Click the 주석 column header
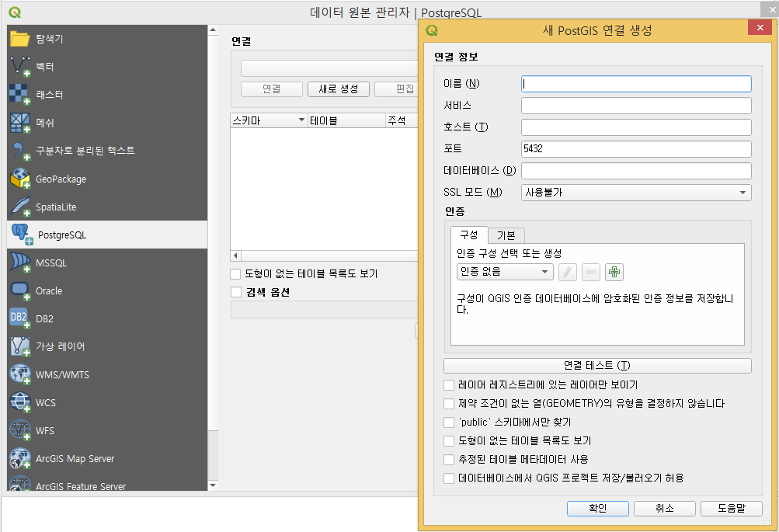779x532 pixels. click(x=402, y=120)
